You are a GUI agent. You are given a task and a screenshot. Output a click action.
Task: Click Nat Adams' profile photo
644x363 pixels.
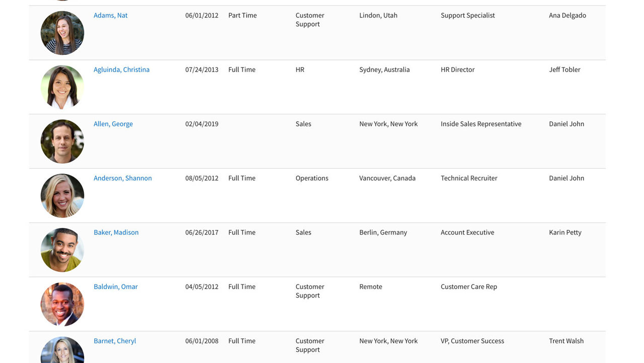pyautogui.click(x=62, y=33)
